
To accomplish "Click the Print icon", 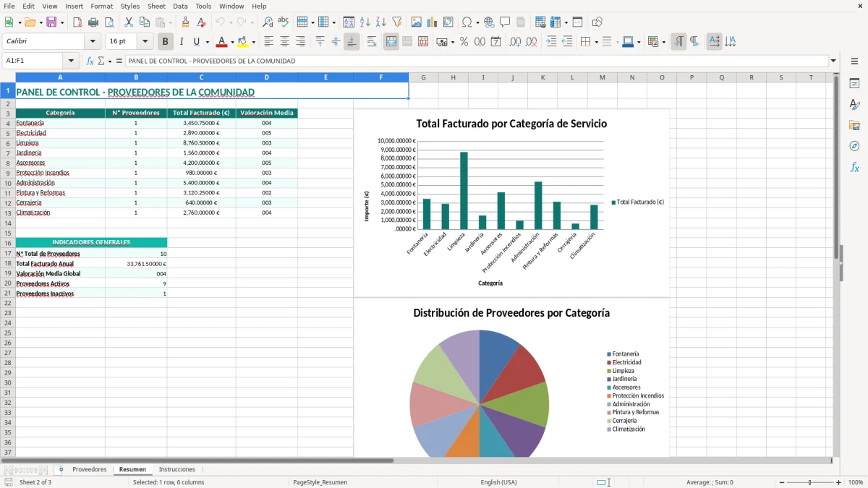I will click(93, 22).
